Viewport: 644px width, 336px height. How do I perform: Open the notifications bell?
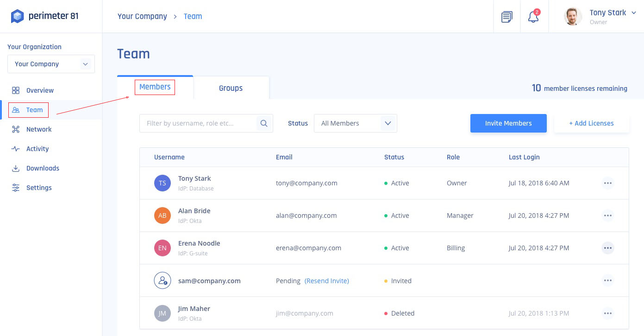(x=533, y=17)
